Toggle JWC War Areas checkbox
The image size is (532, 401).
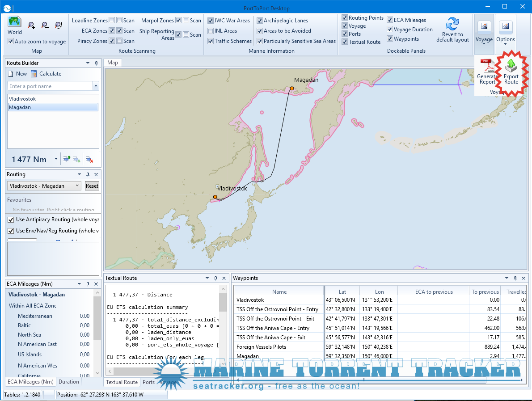click(x=211, y=21)
